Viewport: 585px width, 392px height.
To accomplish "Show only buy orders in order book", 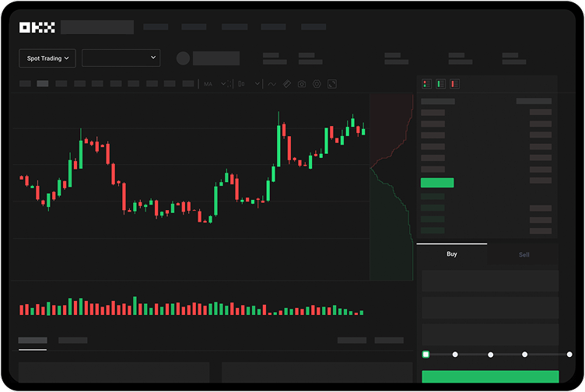I will [440, 84].
